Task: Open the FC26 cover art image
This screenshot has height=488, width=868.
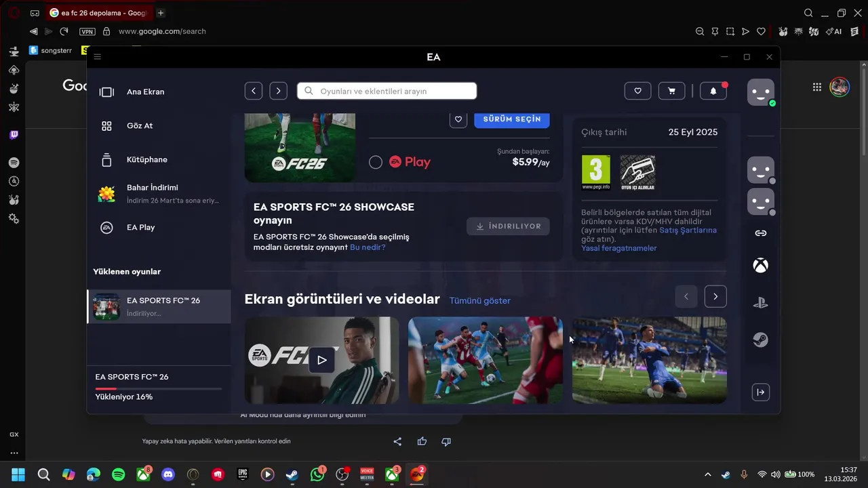Action: pos(300,147)
